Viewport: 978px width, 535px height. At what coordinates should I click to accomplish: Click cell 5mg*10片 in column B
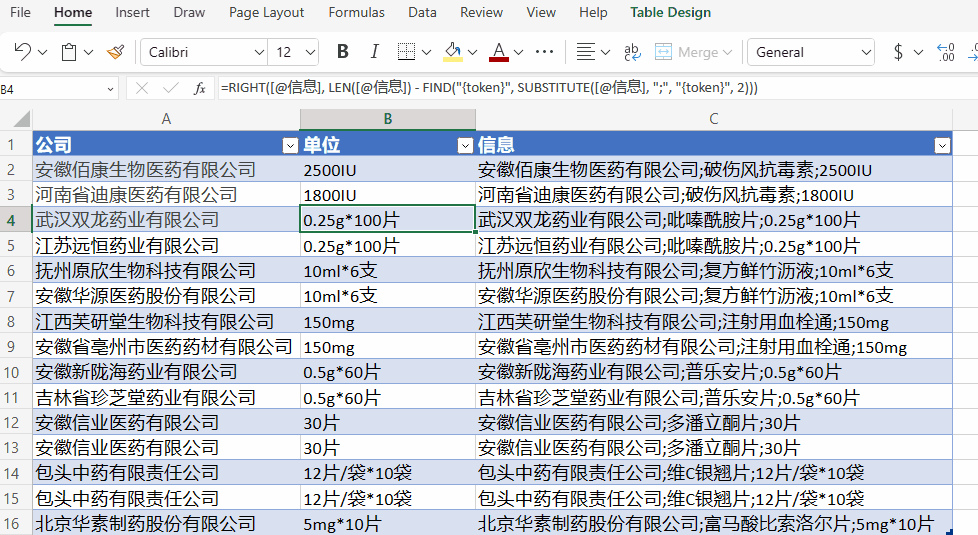pos(387,523)
